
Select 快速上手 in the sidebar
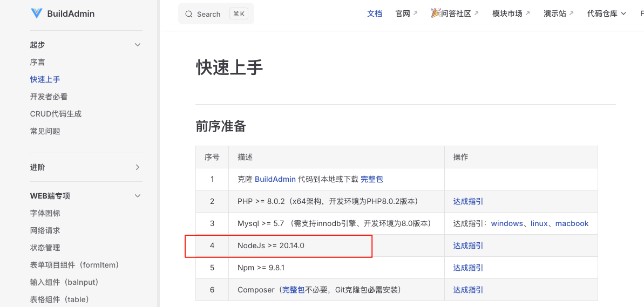pyautogui.click(x=45, y=79)
